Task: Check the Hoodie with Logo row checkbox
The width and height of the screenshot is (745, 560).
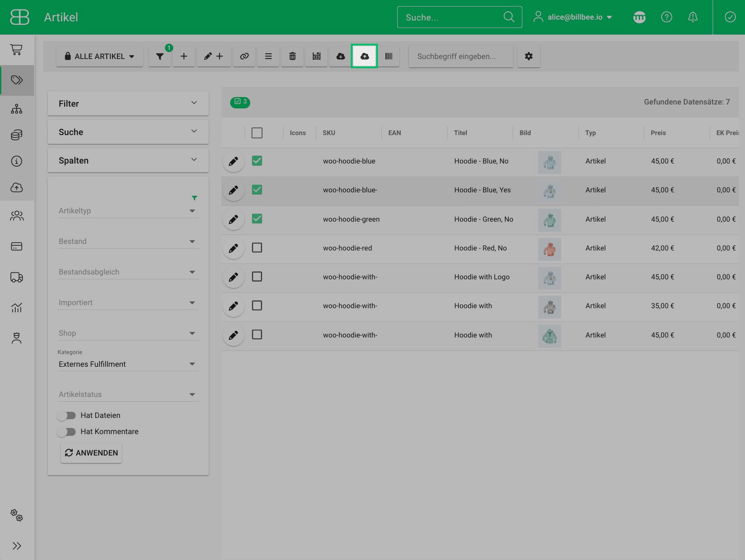Action: (257, 277)
